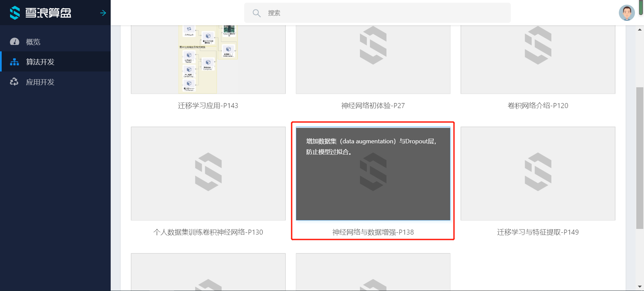Open the 卷积网络介绍-P120 project card
The image size is (644, 291).
click(538, 59)
